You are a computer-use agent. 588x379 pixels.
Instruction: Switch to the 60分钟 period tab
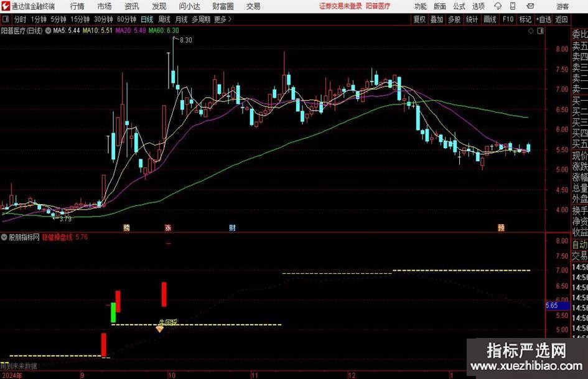pos(126,19)
